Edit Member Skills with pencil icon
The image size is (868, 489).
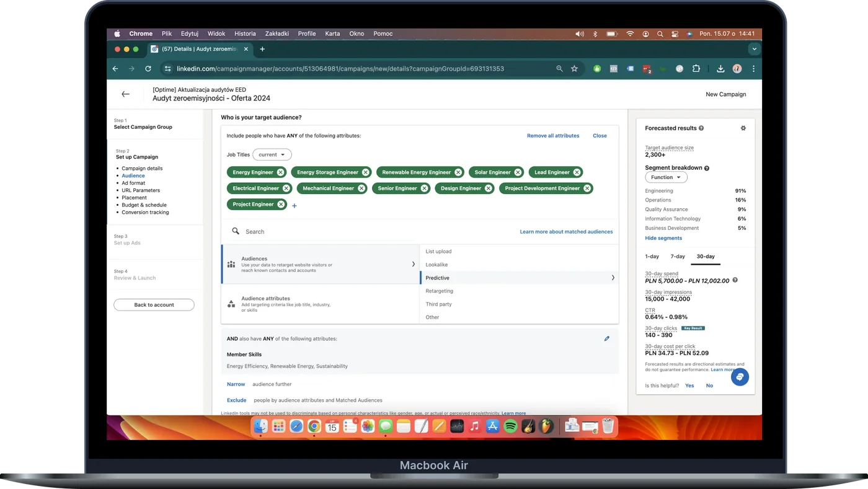[x=606, y=338]
